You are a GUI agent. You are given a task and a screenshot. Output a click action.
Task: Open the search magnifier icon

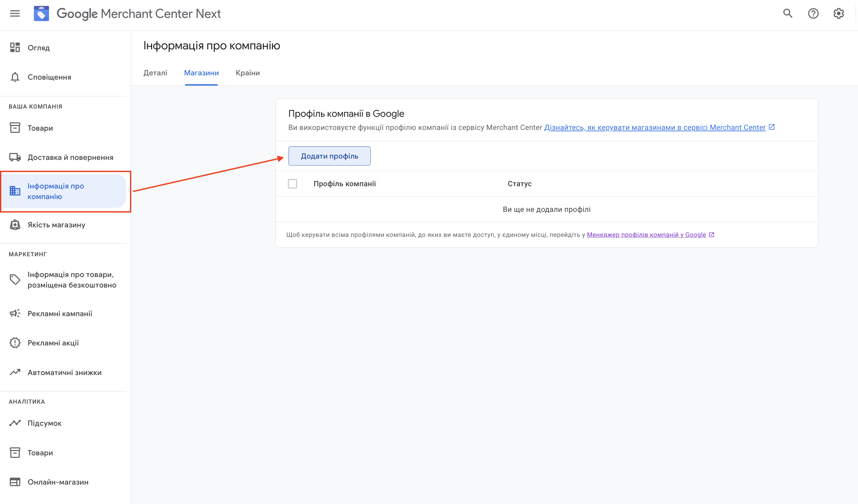click(x=788, y=13)
